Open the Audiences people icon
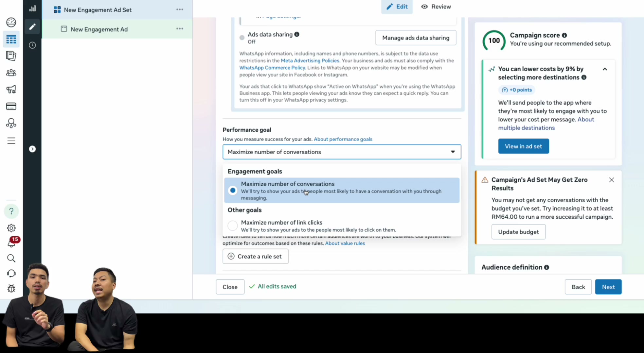The width and height of the screenshot is (644, 353). coord(11,73)
